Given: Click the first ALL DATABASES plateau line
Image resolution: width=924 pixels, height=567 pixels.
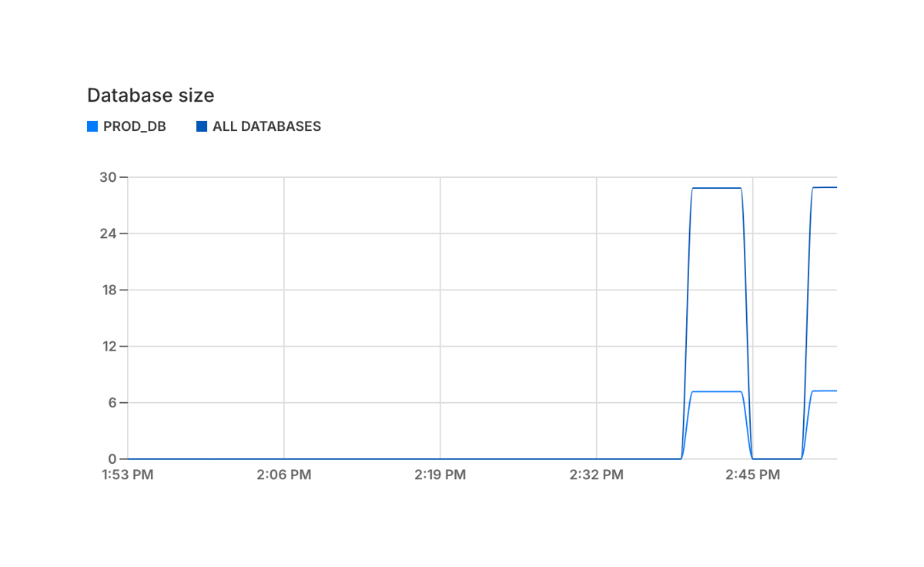Looking at the screenshot, I should tap(716, 188).
